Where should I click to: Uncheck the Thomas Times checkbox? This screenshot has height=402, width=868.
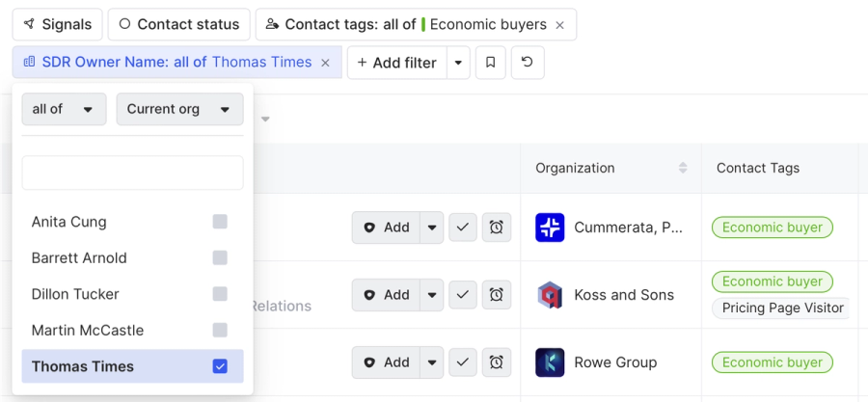click(220, 366)
